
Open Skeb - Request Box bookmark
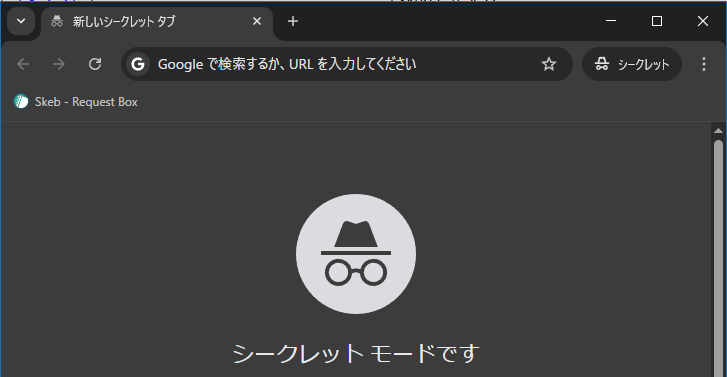[x=76, y=102]
